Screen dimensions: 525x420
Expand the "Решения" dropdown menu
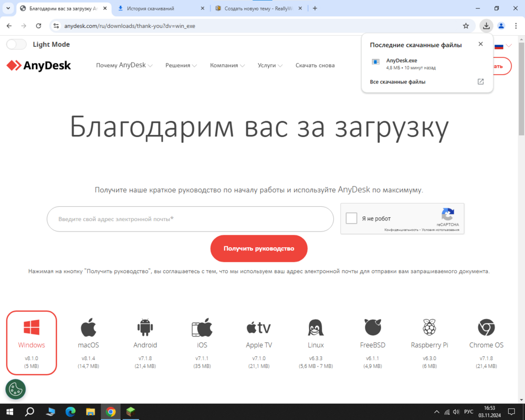pos(181,65)
